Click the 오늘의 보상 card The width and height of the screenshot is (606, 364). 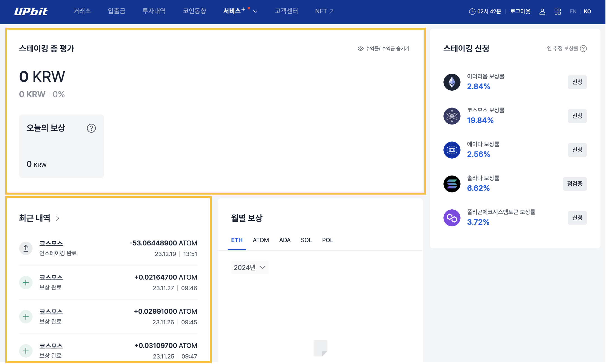pyautogui.click(x=61, y=146)
